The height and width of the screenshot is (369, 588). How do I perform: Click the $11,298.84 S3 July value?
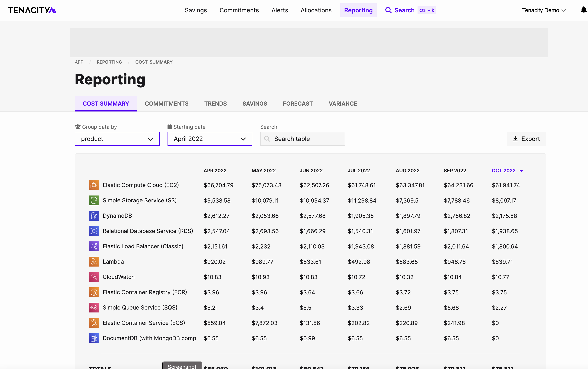click(x=362, y=201)
